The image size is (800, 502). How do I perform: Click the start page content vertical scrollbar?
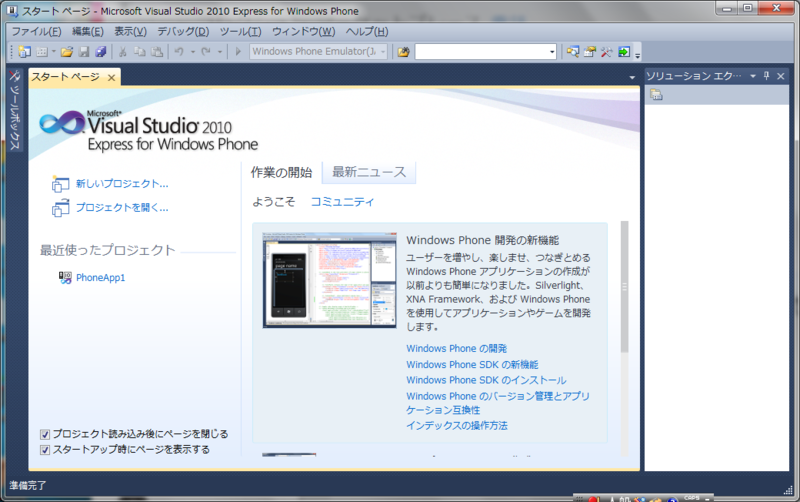coord(624,287)
